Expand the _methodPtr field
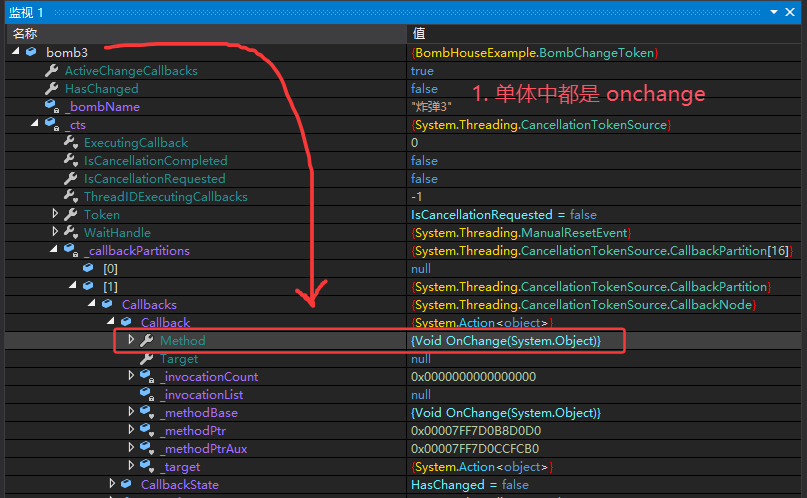The width and height of the screenshot is (807, 498). click(x=131, y=431)
